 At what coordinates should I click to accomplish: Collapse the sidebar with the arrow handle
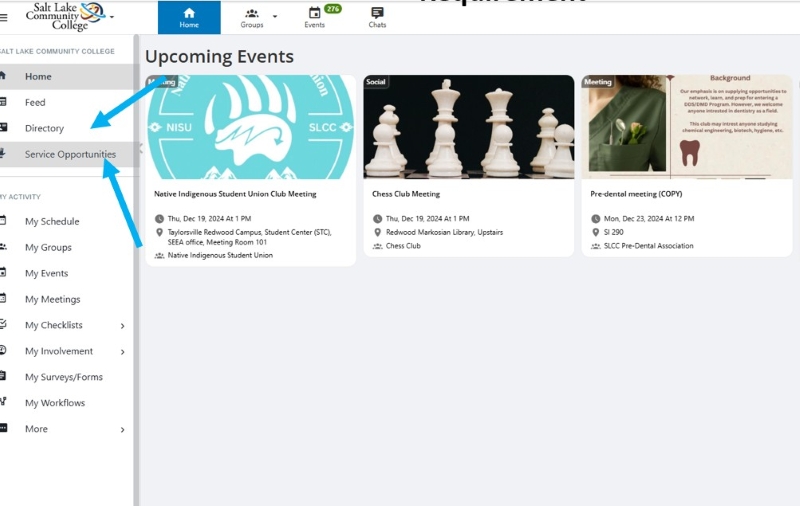(x=141, y=148)
